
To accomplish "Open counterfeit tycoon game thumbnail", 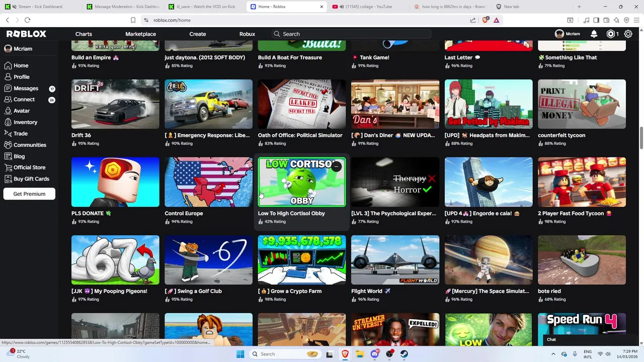I will pos(582,104).
